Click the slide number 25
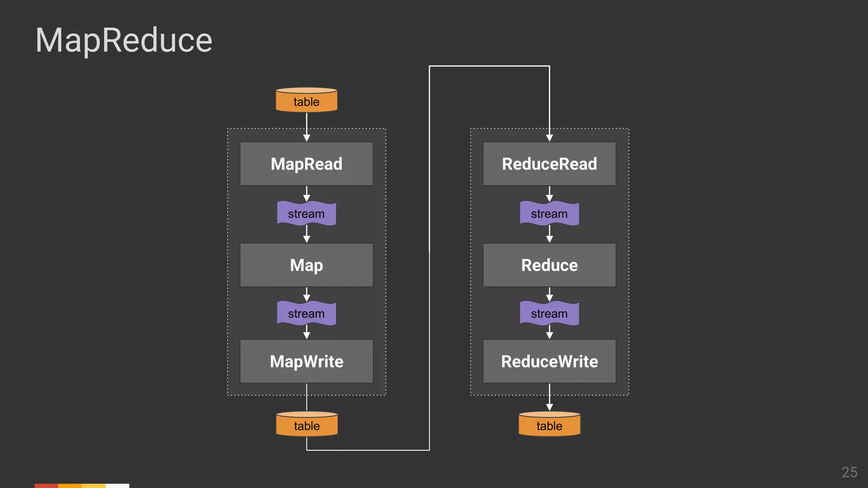 pyautogui.click(x=849, y=472)
